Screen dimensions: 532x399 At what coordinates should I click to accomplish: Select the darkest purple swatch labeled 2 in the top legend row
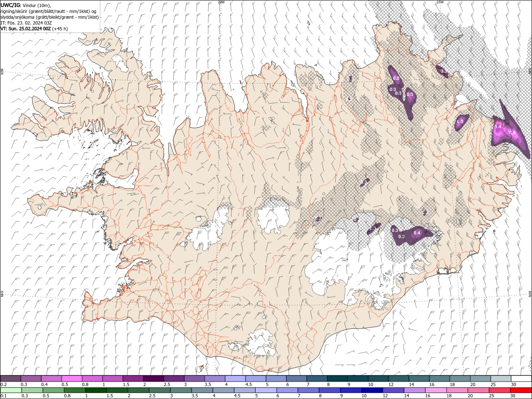[153, 379]
